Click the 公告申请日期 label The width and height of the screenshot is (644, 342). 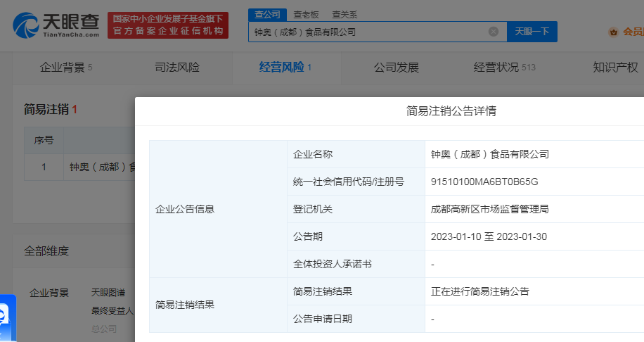click(323, 319)
